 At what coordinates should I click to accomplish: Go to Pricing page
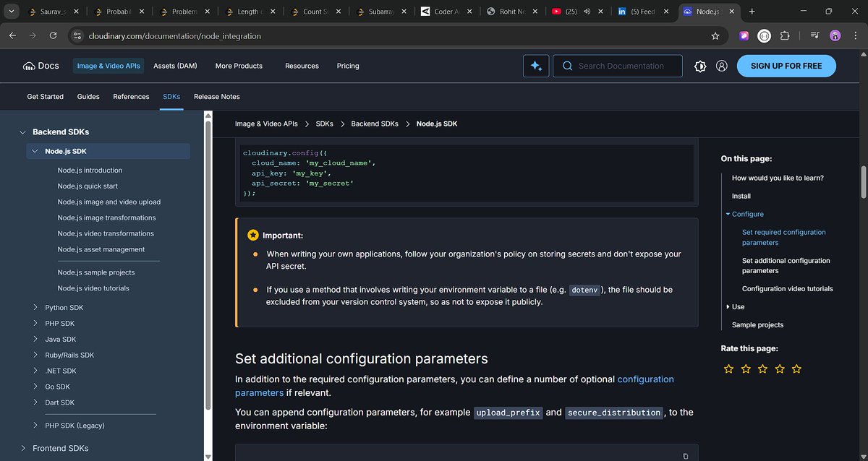point(348,66)
